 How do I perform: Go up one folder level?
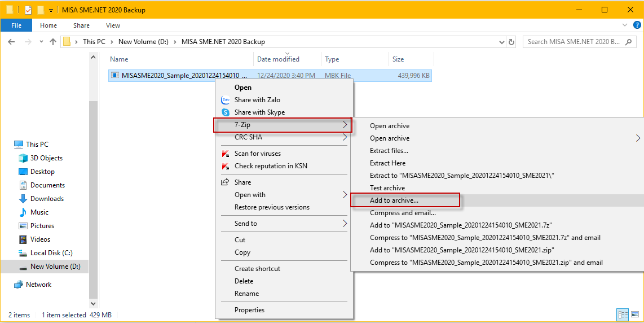[53, 42]
